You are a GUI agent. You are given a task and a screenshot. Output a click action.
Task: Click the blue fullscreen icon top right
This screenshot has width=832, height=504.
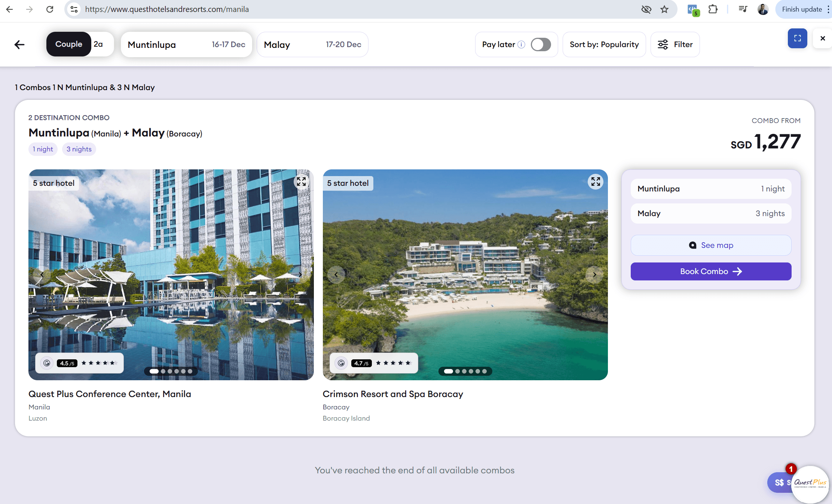pyautogui.click(x=797, y=39)
